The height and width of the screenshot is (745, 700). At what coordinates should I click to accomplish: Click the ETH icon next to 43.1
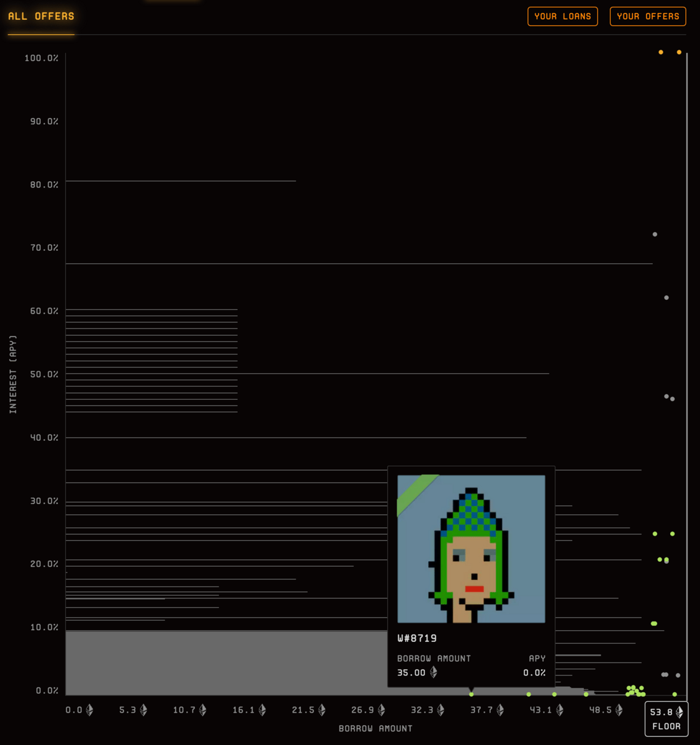coord(560,710)
